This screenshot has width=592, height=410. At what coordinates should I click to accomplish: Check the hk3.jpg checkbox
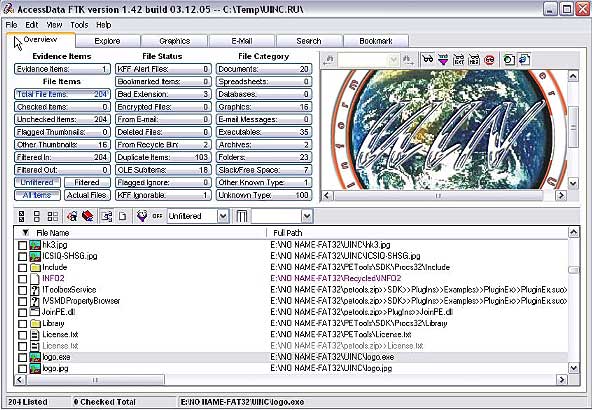click(x=22, y=245)
